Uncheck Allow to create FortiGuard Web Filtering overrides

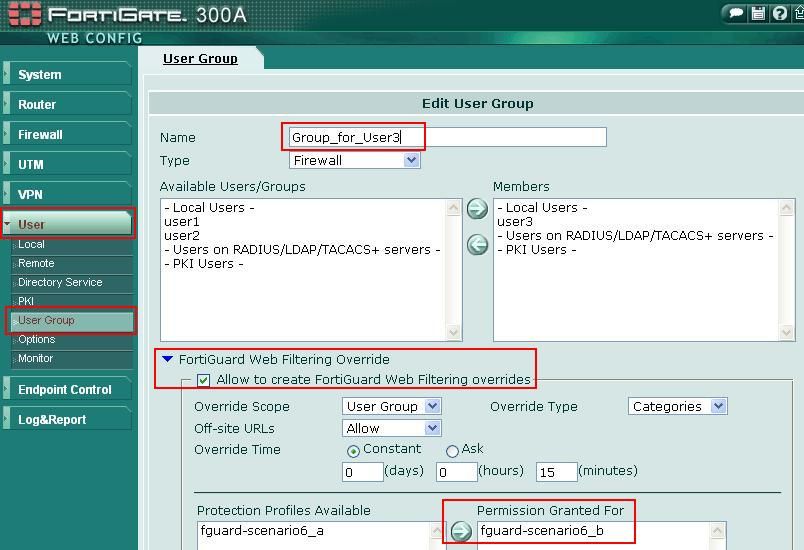pyautogui.click(x=204, y=380)
